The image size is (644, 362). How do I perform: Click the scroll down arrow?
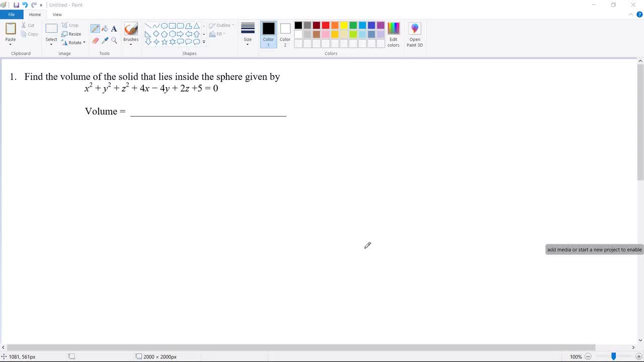[640, 340]
